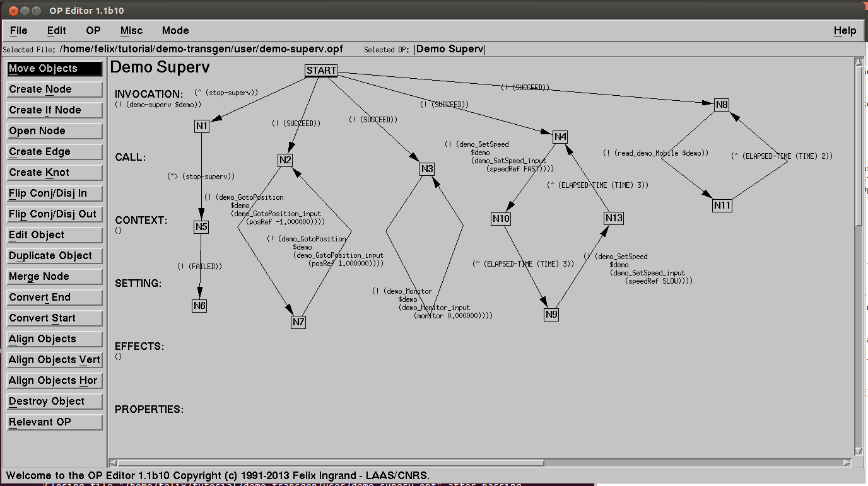Image resolution: width=868 pixels, height=486 pixels.
Task: Select node N10
Action: click(501, 219)
